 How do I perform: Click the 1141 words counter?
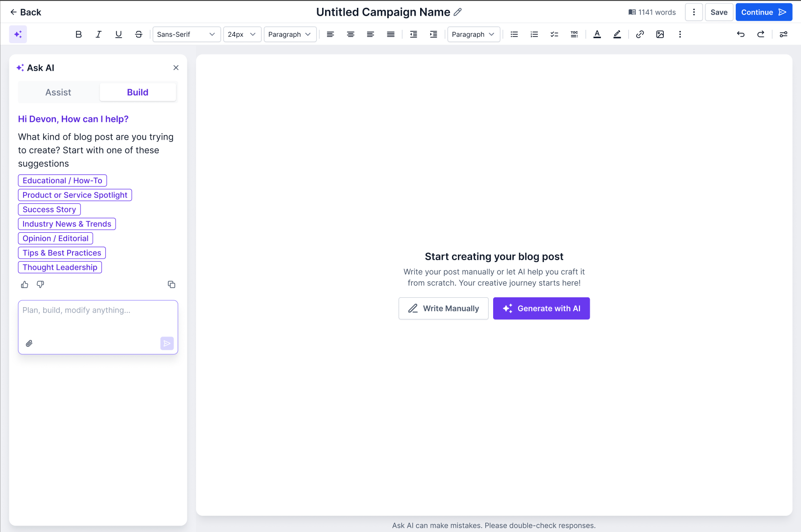(x=652, y=12)
